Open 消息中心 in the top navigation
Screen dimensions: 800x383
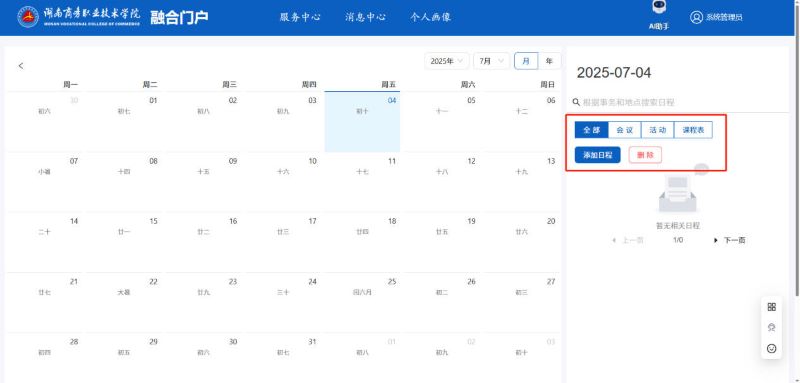coord(365,17)
